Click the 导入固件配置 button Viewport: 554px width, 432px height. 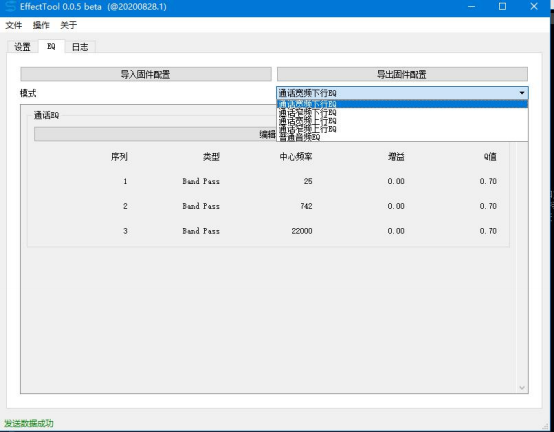click(x=146, y=74)
